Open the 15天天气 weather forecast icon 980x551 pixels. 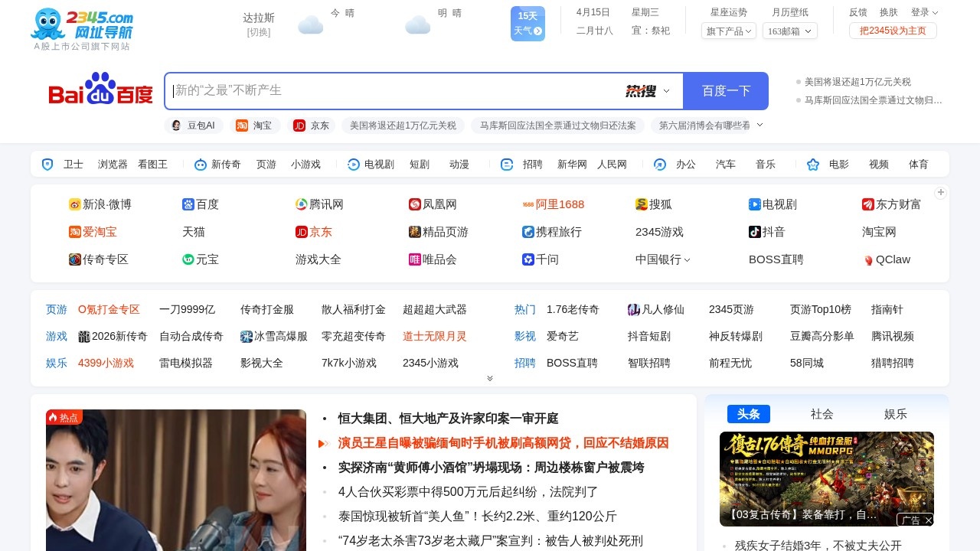(x=528, y=23)
